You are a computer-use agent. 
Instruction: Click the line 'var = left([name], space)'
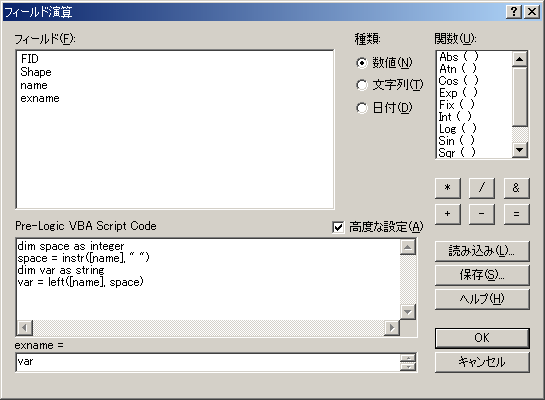click(x=80, y=282)
